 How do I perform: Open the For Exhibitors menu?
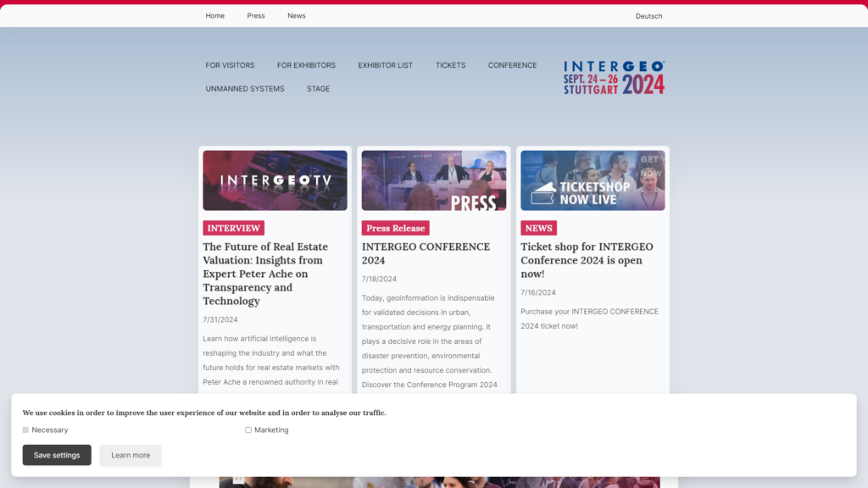(306, 65)
